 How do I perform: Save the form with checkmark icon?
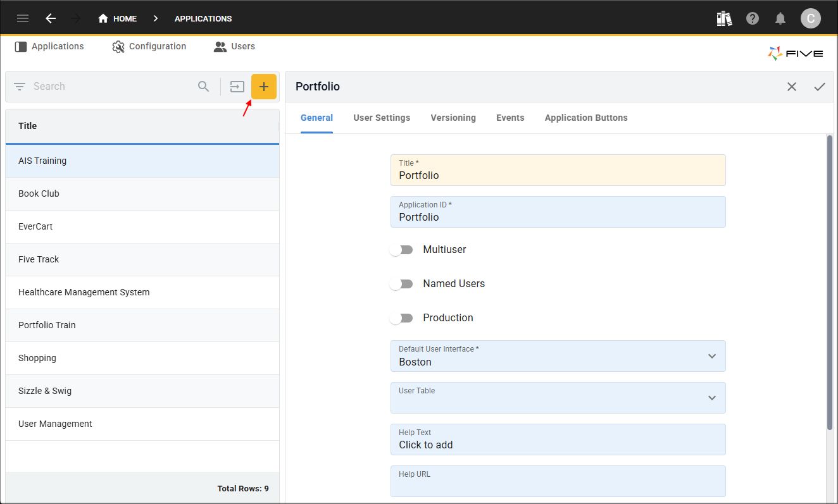point(820,87)
